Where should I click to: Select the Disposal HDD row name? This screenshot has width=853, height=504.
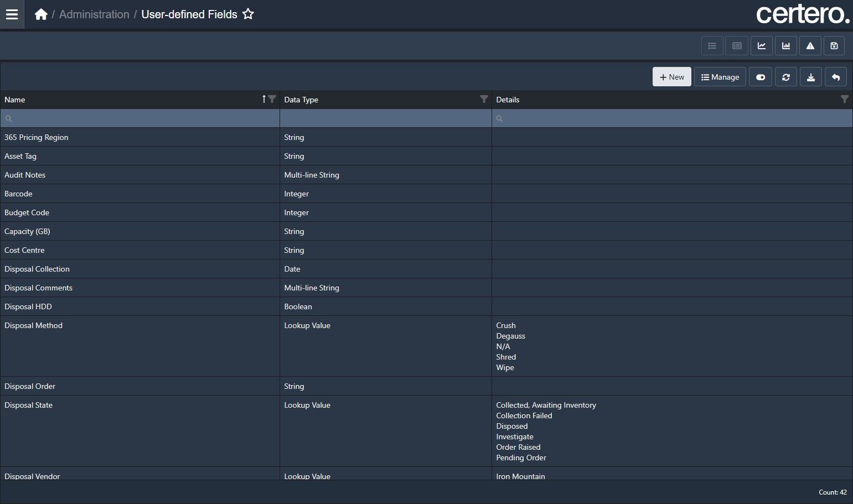(28, 306)
